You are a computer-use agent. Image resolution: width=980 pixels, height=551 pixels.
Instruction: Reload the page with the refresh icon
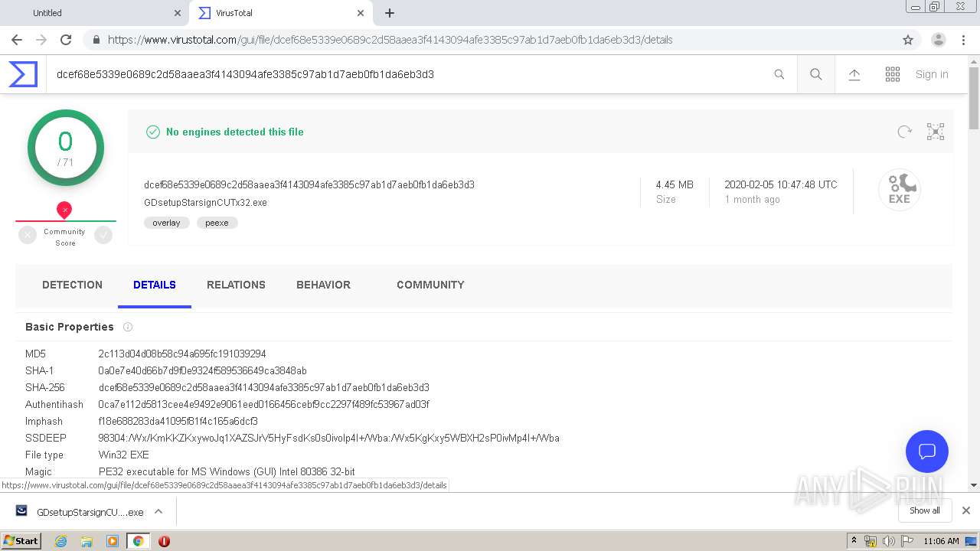click(x=66, y=40)
